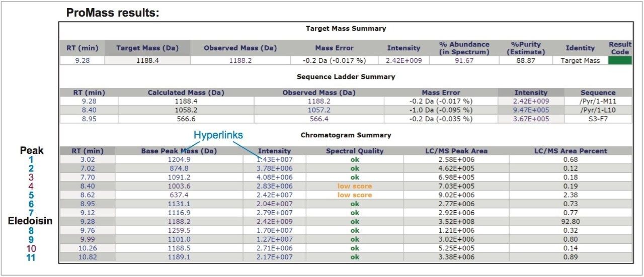Click intensity 3.67E+005 link

coord(531,119)
